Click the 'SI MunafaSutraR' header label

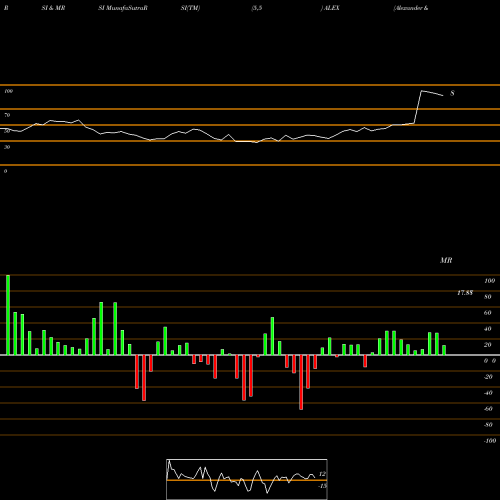pyautogui.click(x=123, y=8)
